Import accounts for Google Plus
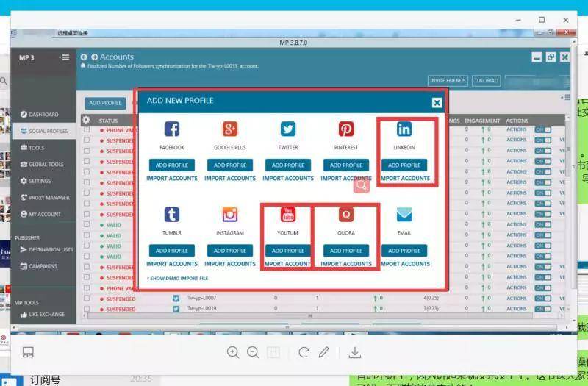 [x=230, y=179]
